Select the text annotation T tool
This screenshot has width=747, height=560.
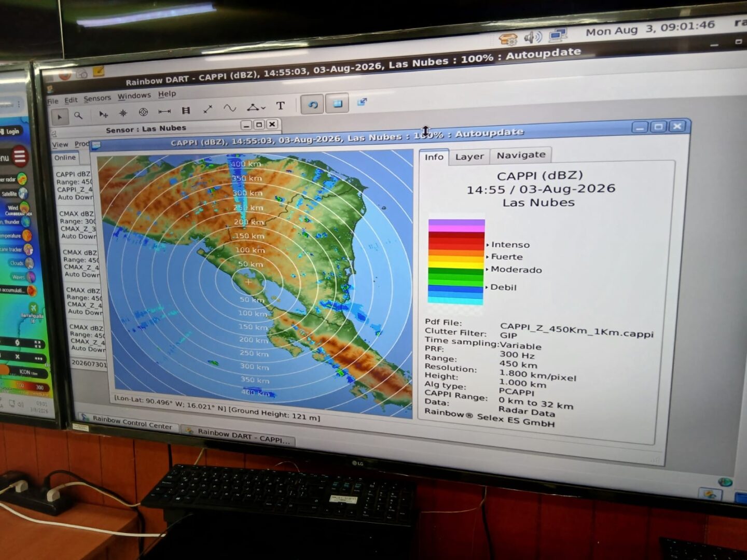280,106
